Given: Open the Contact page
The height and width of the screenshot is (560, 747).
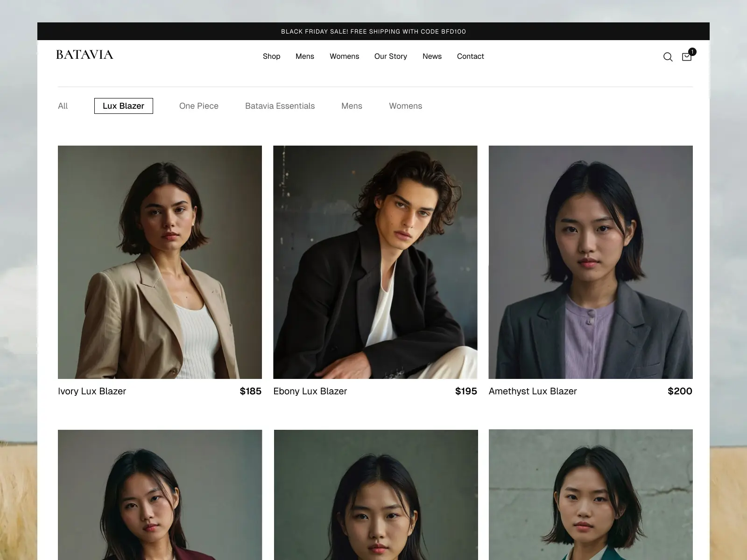Looking at the screenshot, I should point(470,56).
